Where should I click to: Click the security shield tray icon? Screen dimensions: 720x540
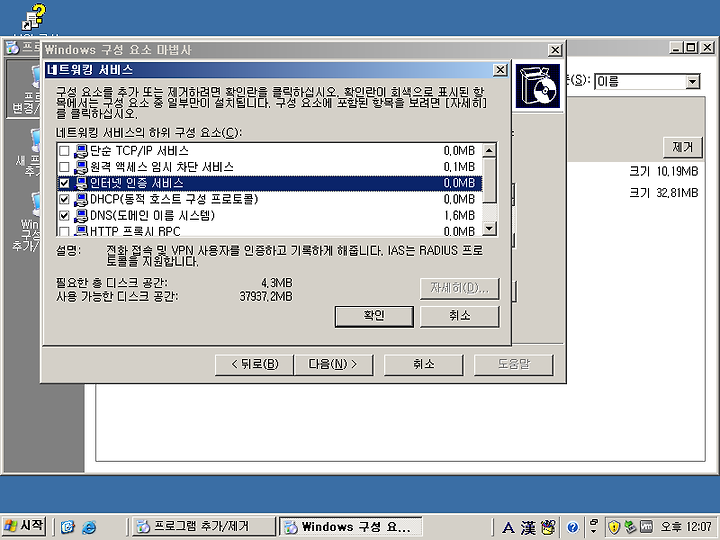point(614,527)
